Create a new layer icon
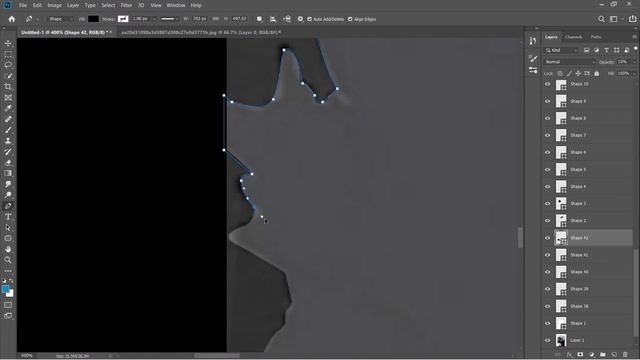The image size is (640, 360). point(614,355)
